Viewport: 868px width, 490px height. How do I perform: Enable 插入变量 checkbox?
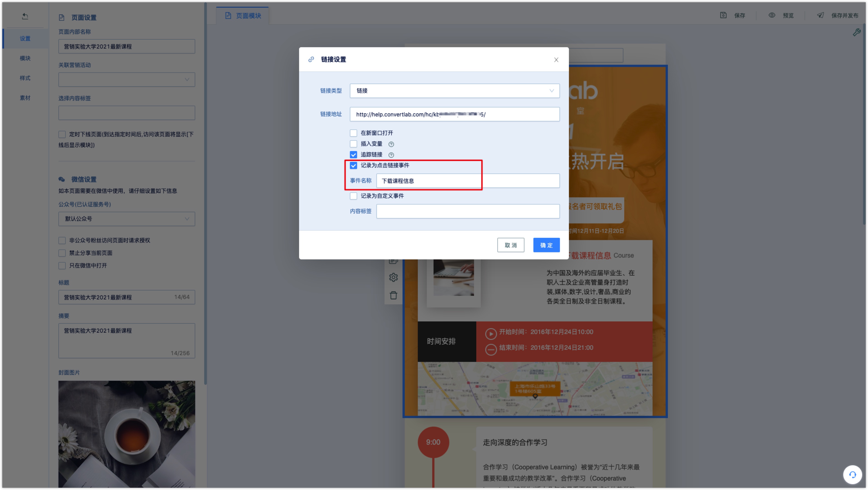coord(353,144)
